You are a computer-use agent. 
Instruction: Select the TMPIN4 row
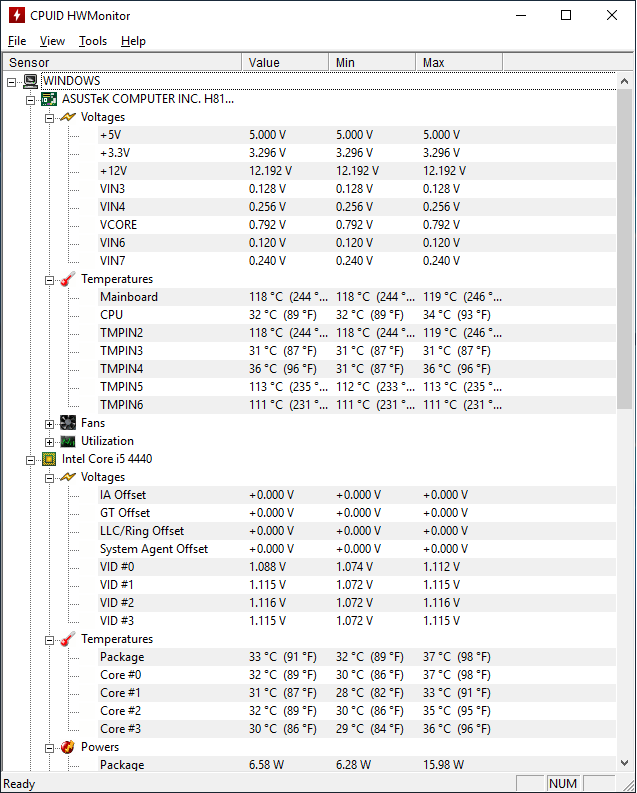tap(357, 369)
